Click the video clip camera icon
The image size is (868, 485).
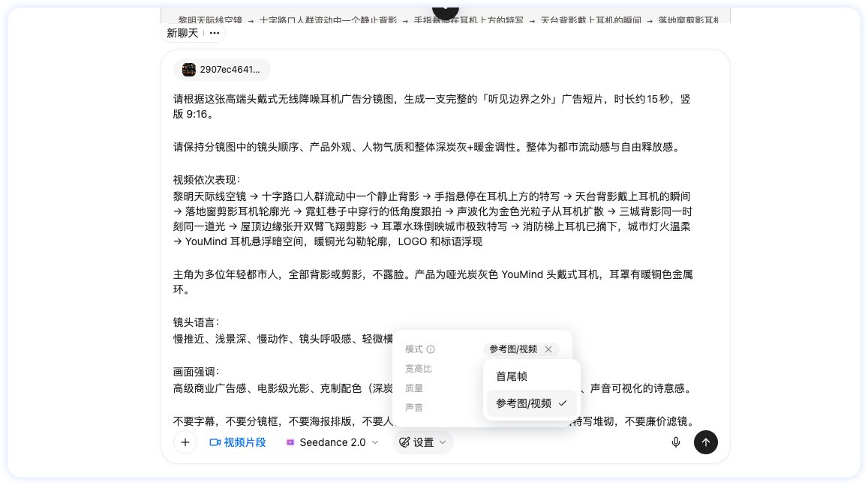point(215,442)
